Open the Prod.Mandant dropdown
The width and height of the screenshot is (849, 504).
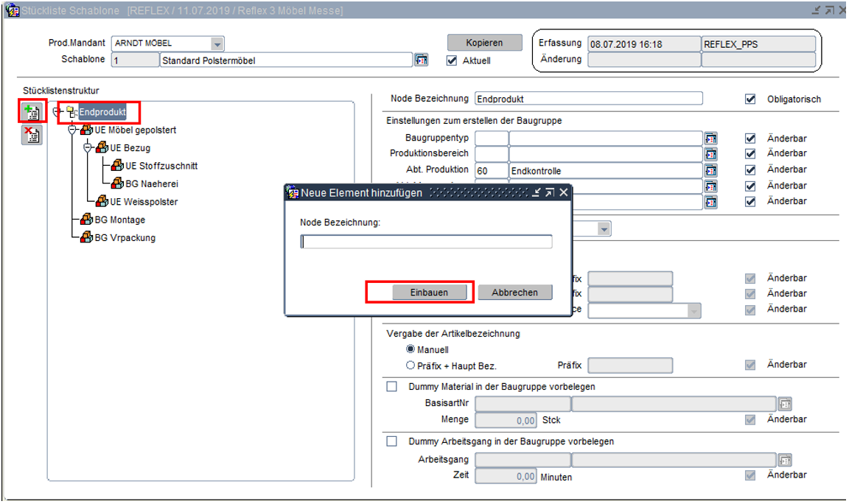(217, 43)
